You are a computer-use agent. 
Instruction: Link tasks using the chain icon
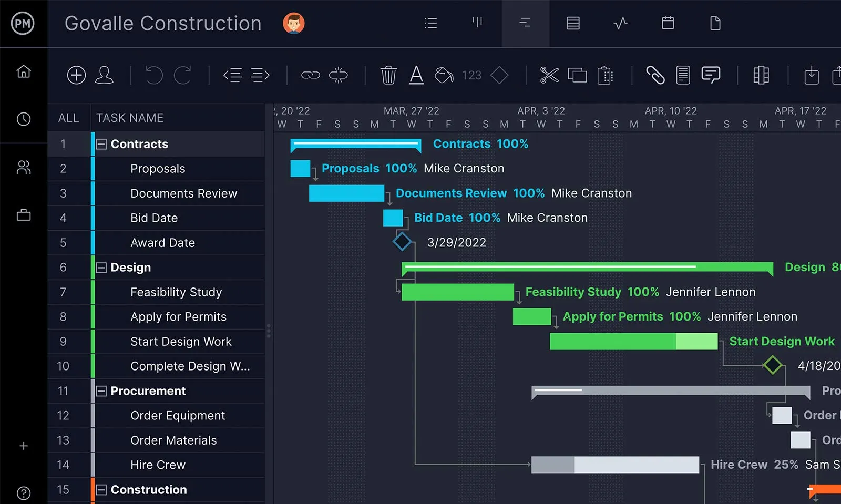pyautogui.click(x=311, y=75)
